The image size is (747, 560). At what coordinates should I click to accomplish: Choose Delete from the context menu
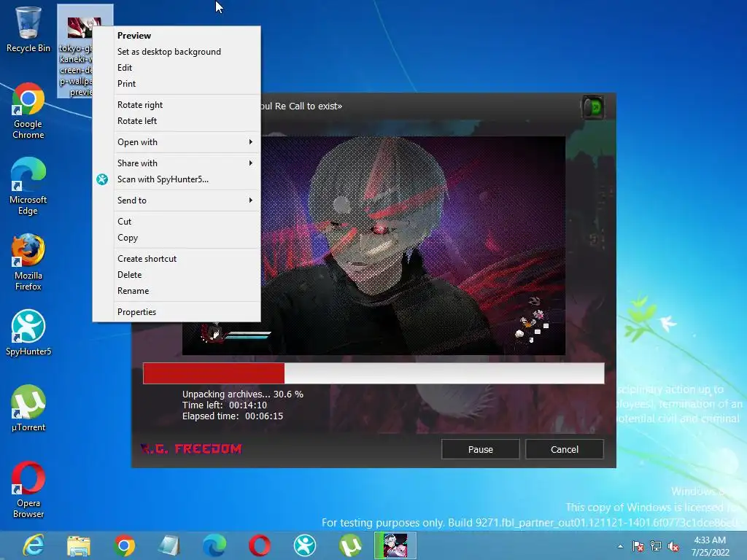(x=177, y=275)
